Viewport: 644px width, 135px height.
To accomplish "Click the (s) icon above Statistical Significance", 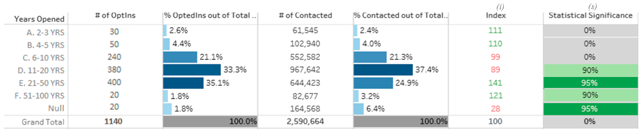I will [x=593, y=7].
